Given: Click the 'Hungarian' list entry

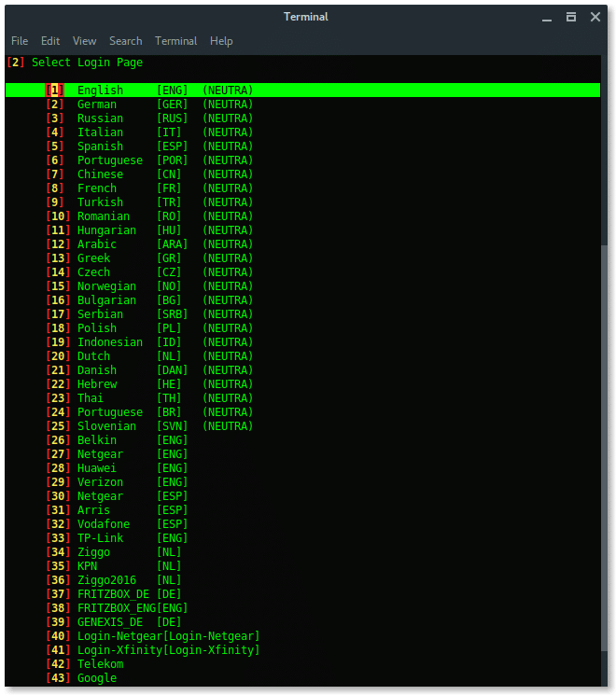Looking at the screenshot, I should click(x=107, y=230).
